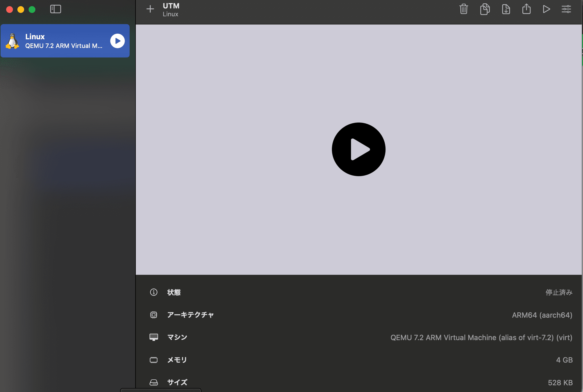Click the move VM document arrow icon
583x392 pixels.
(506, 9)
